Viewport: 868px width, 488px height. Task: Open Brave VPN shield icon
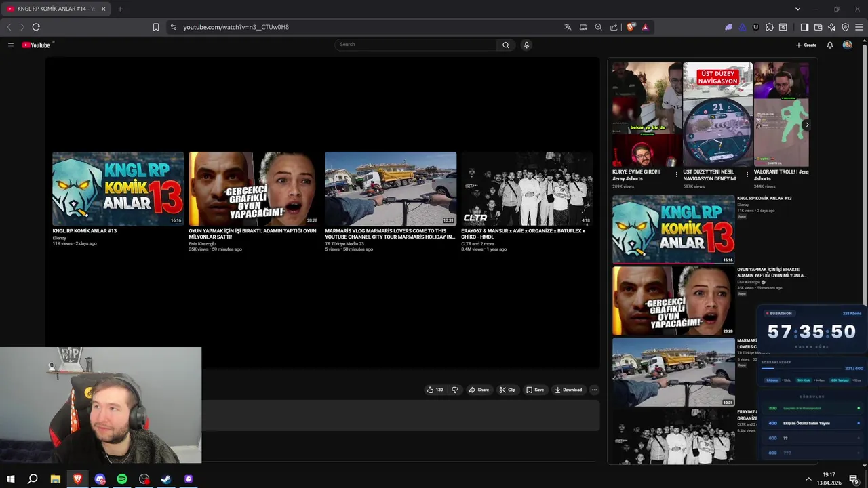point(845,27)
